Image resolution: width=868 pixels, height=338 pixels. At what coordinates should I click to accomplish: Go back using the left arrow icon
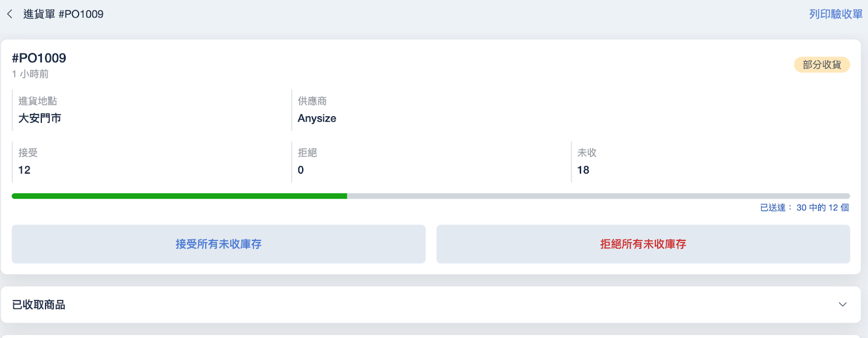tap(10, 14)
